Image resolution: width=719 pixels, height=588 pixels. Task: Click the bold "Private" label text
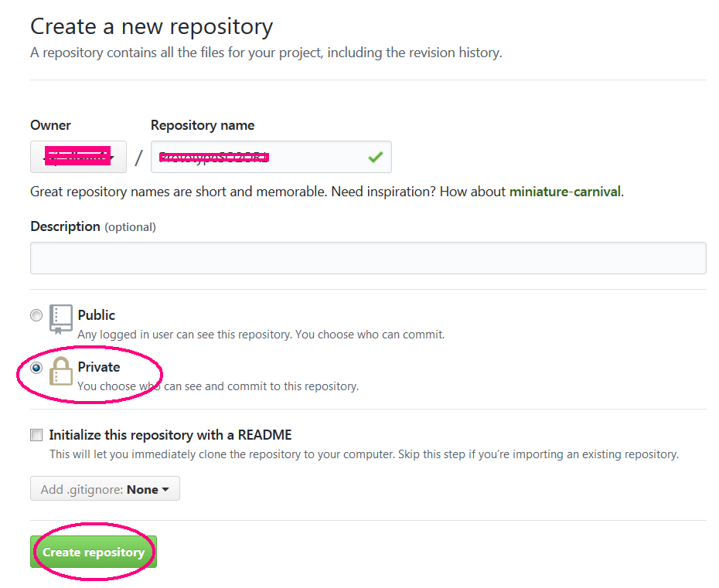point(99,367)
